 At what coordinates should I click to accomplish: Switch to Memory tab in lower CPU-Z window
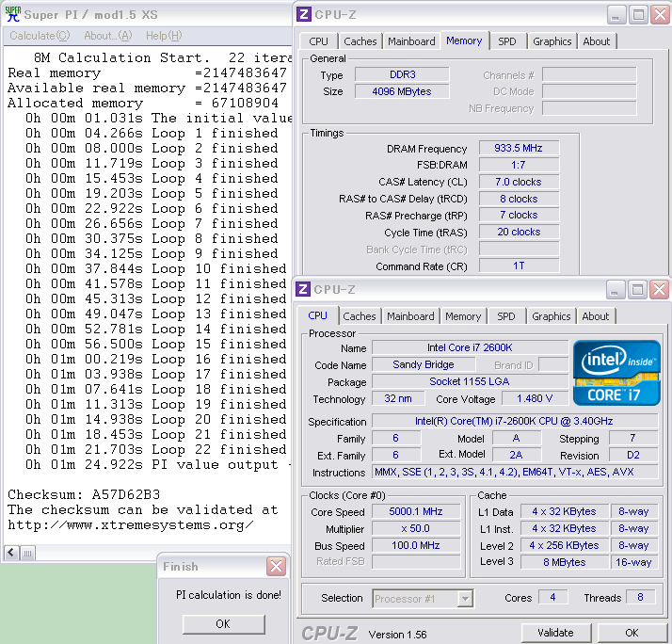463,316
